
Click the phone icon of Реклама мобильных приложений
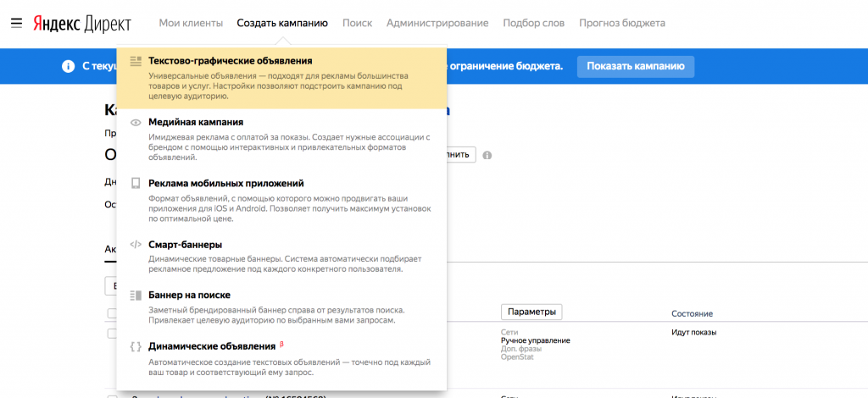[136, 184]
